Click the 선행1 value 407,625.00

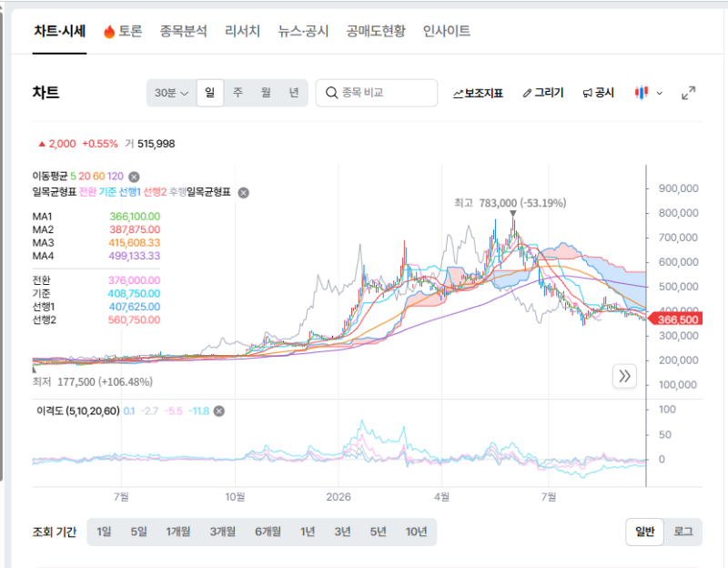coord(135,307)
